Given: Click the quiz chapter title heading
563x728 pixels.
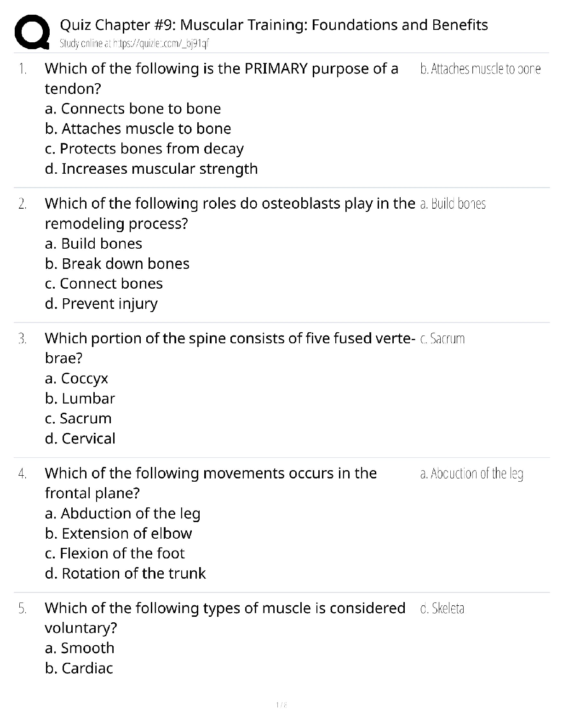Looking at the screenshot, I should (274, 25).
